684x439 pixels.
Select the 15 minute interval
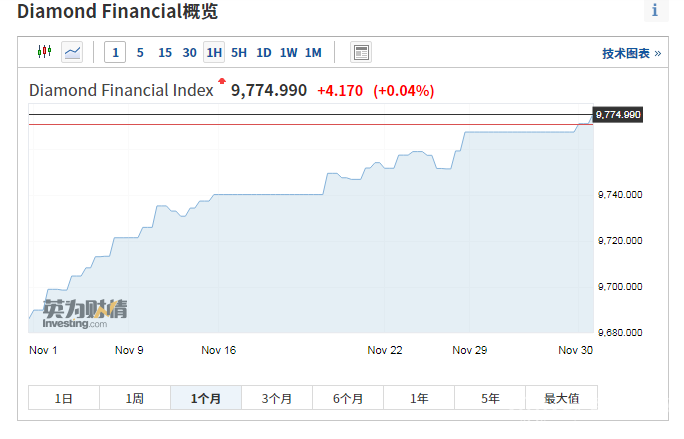(x=165, y=52)
